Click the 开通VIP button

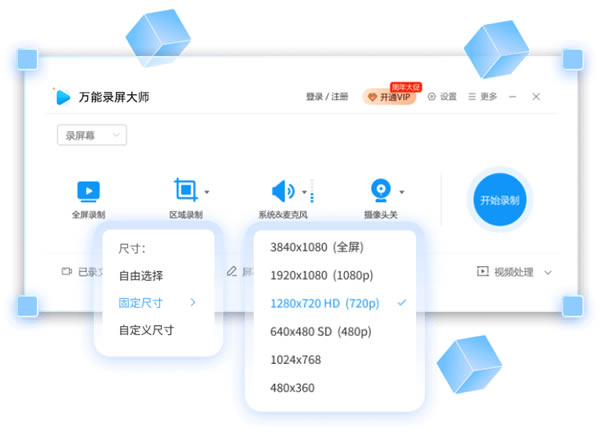389,97
